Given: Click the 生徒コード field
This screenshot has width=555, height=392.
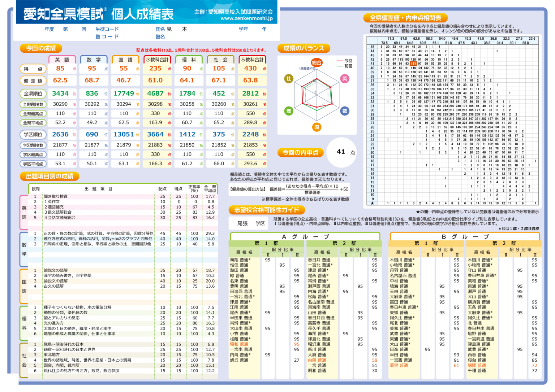Looking at the screenshot, I should tap(107, 29).
